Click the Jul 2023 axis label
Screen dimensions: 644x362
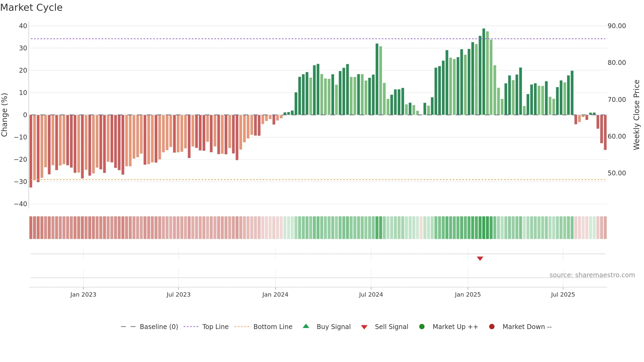click(x=178, y=294)
